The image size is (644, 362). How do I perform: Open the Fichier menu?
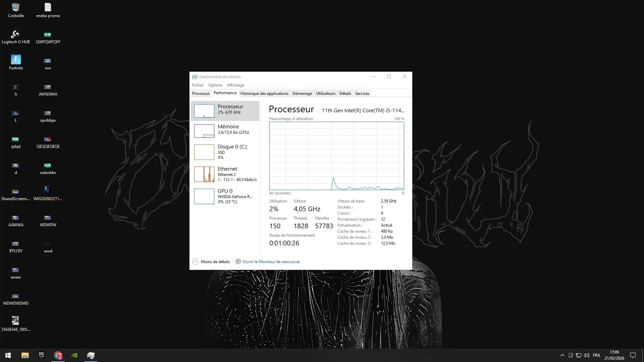coord(198,85)
